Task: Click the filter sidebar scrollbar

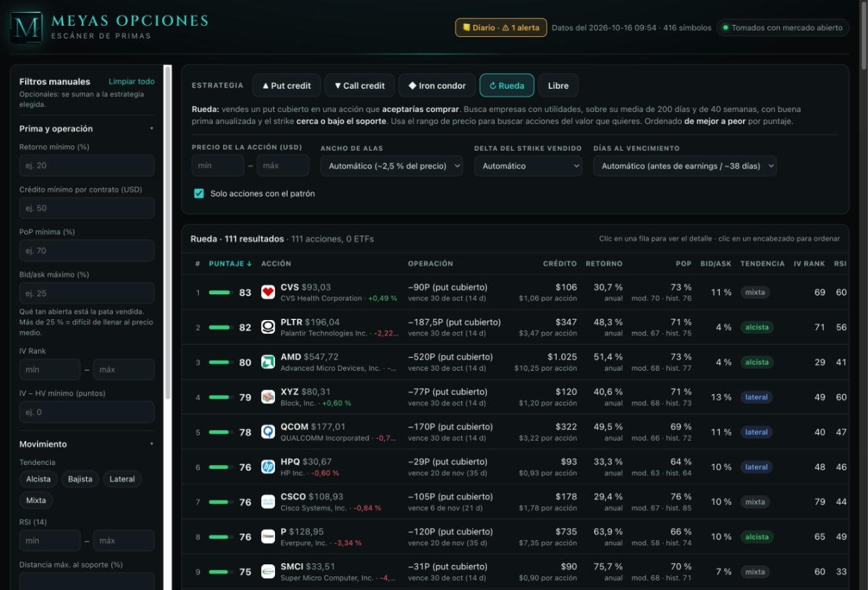Action: pos(168,232)
